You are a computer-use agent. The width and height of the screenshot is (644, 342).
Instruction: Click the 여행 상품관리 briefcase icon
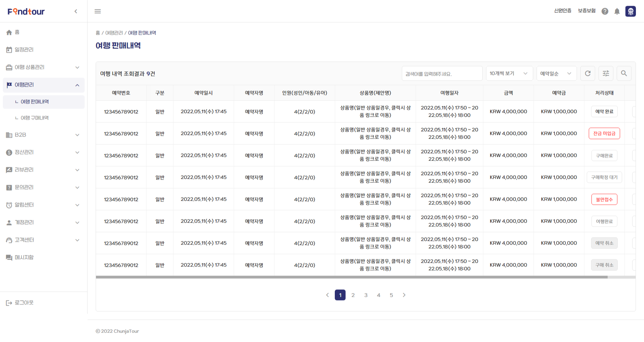tap(9, 67)
